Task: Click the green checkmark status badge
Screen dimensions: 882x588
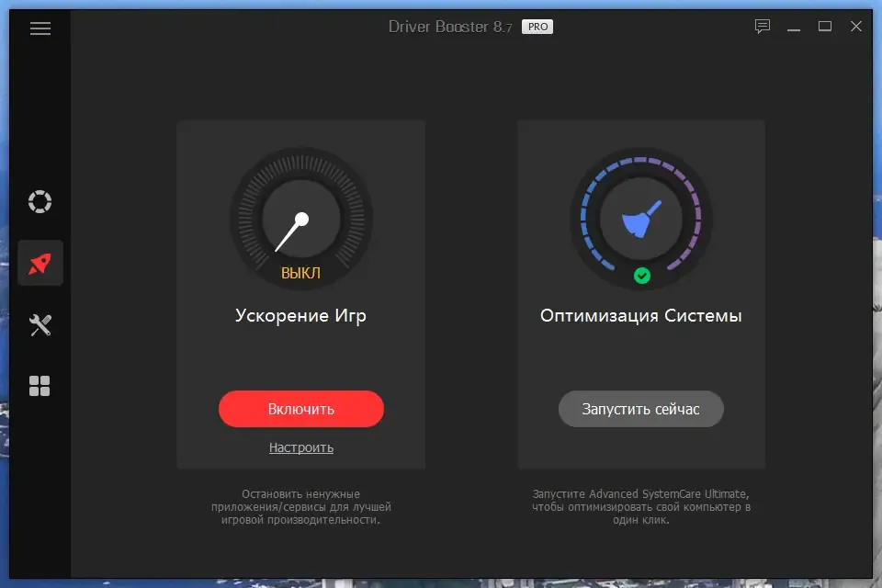Action: (x=642, y=276)
